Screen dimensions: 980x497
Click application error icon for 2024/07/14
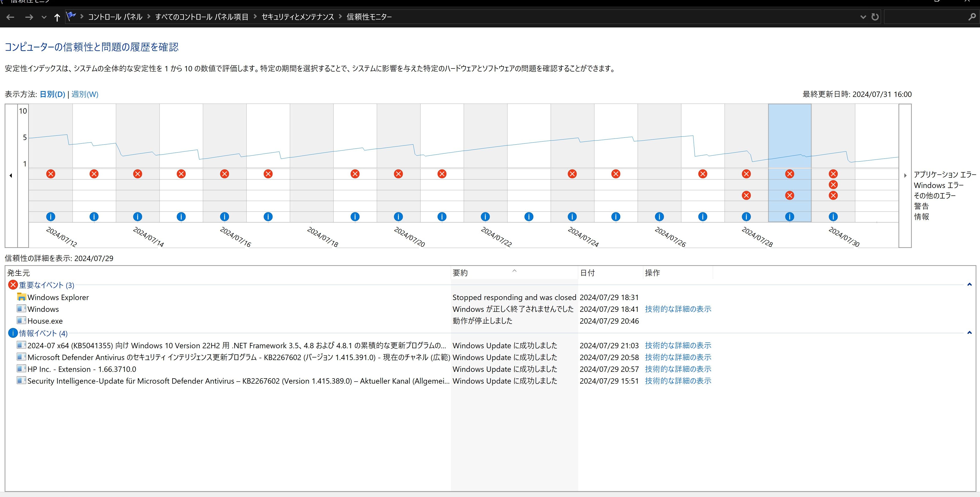coord(138,174)
